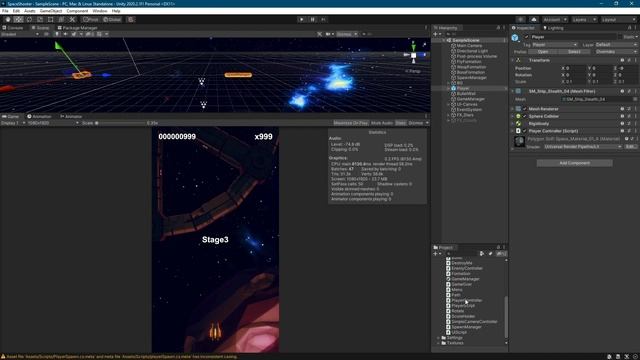640x360 pixels.
Task: Open the Layers dropdown
Action: (x=584, y=19)
